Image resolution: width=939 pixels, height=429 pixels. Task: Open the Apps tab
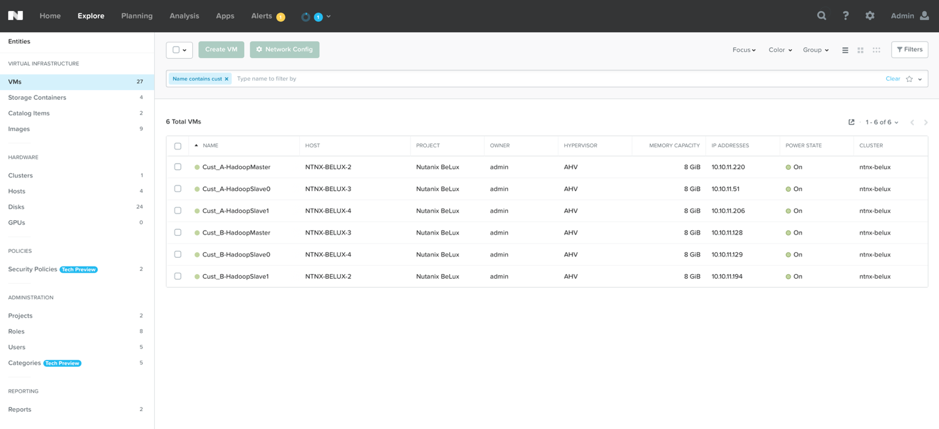225,16
